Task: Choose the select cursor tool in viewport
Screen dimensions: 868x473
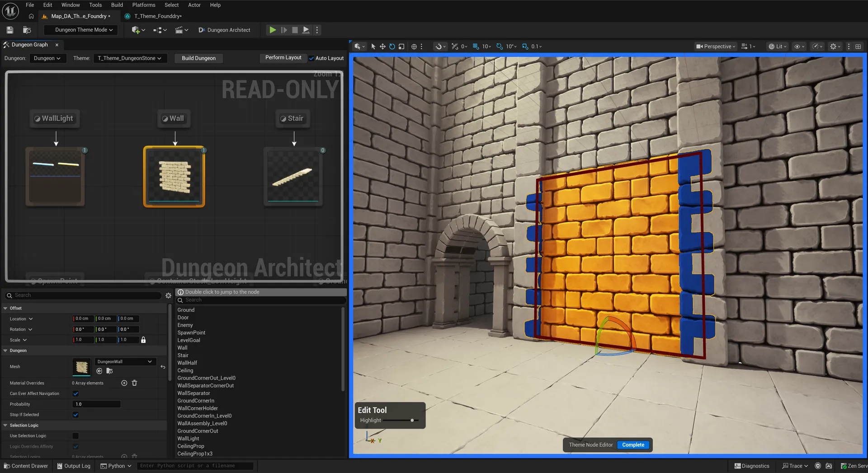Action: point(373,47)
